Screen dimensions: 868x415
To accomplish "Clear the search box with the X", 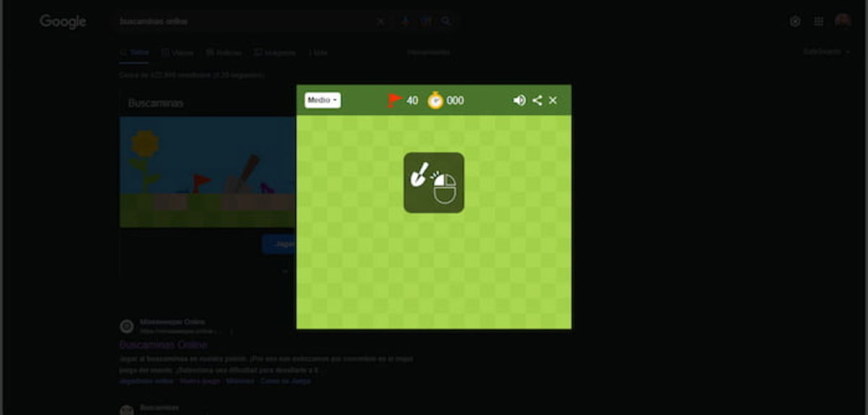I will (x=380, y=22).
